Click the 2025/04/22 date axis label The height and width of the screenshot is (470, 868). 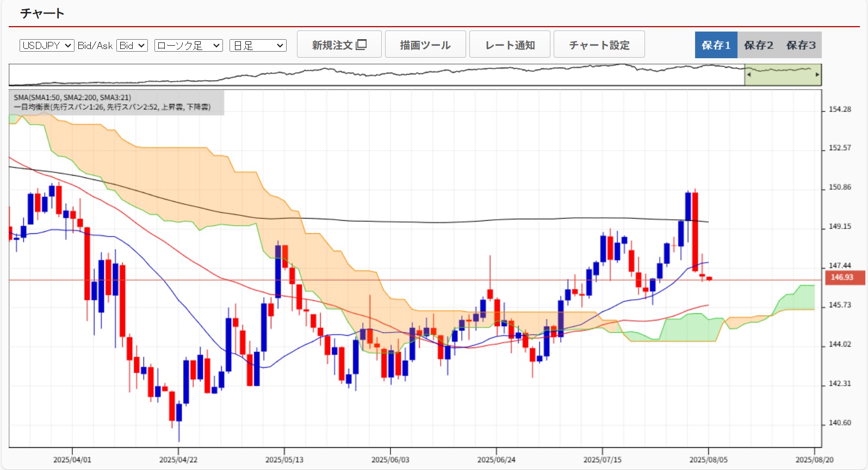[178, 460]
